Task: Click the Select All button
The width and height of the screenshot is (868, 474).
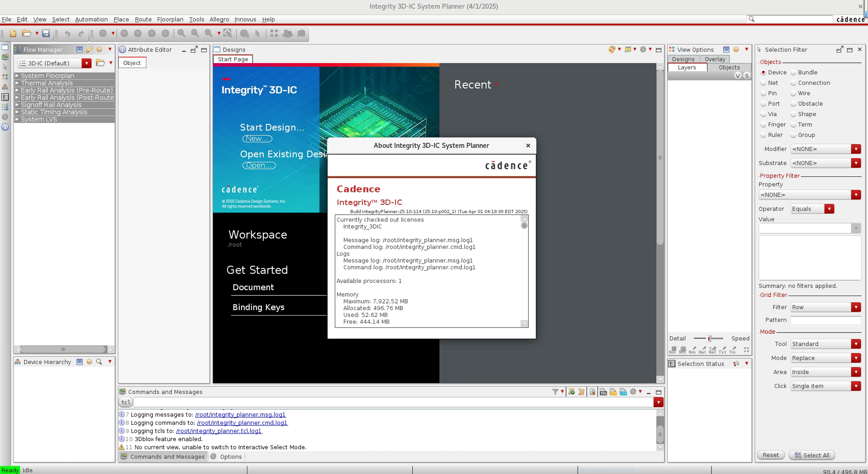Action: tap(812, 455)
